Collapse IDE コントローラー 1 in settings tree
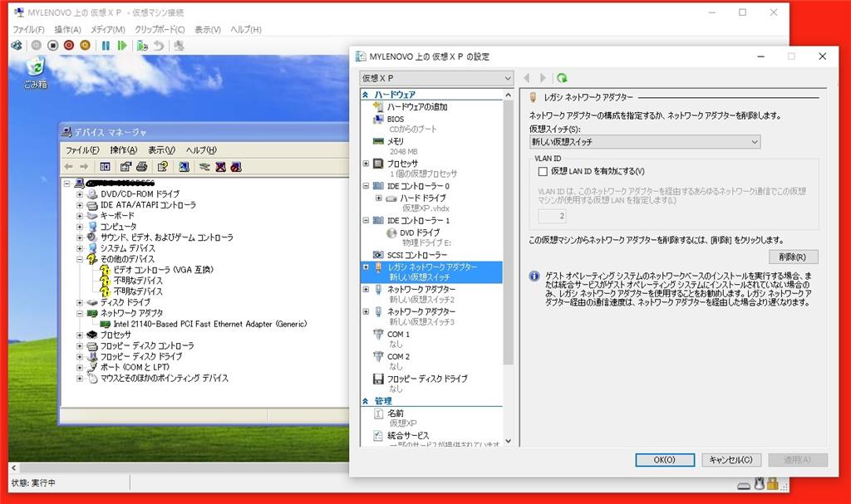This screenshot has height=504, width=851. (x=366, y=220)
